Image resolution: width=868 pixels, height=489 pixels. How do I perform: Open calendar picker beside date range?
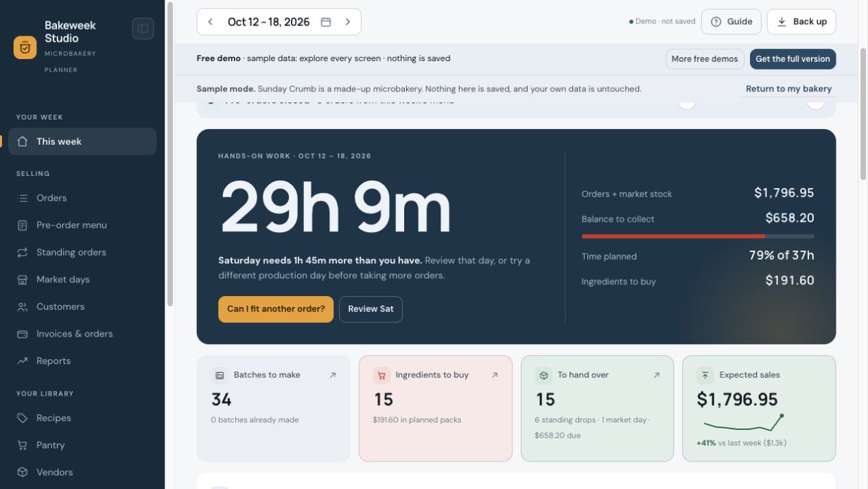(326, 22)
